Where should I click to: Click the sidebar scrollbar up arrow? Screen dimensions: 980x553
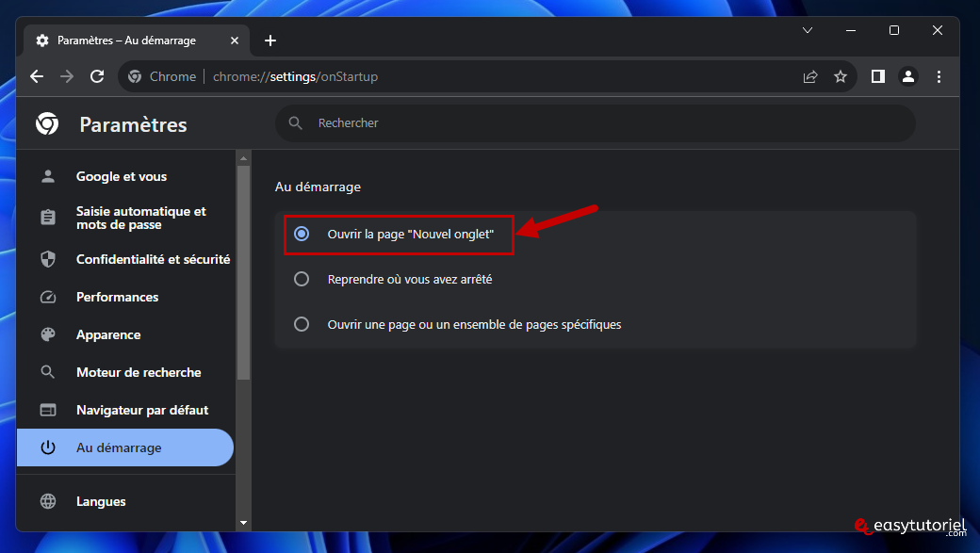click(244, 158)
